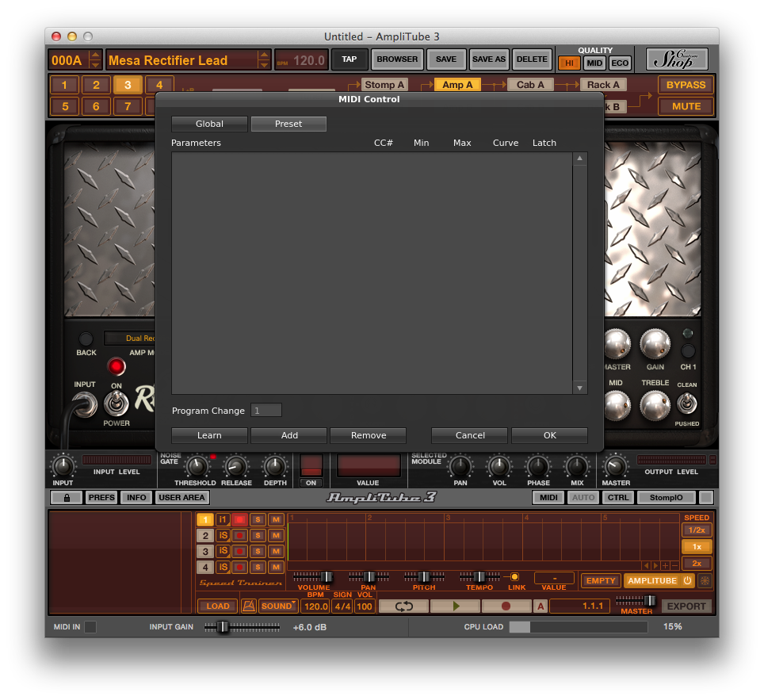This screenshot has height=700, width=764.
Task: Cancel the MIDI Control dialog
Action: pos(470,435)
